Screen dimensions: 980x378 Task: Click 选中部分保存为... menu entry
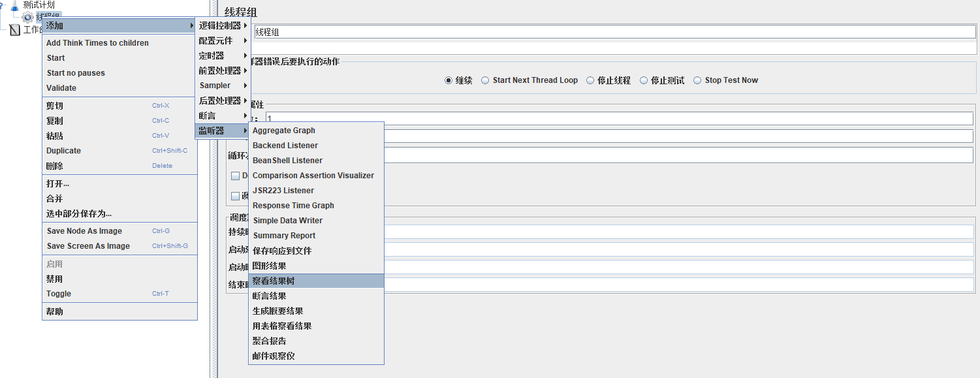119,213
